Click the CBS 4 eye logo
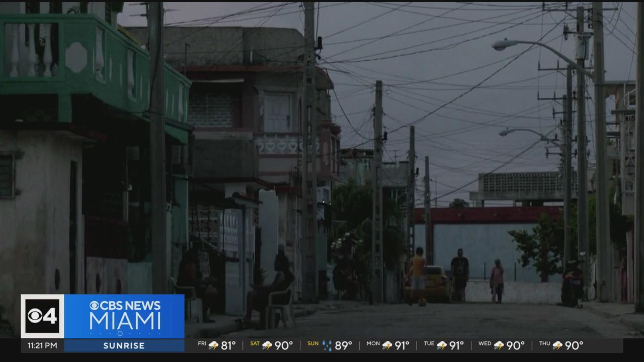 pyautogui.click(x=42, y=316)
